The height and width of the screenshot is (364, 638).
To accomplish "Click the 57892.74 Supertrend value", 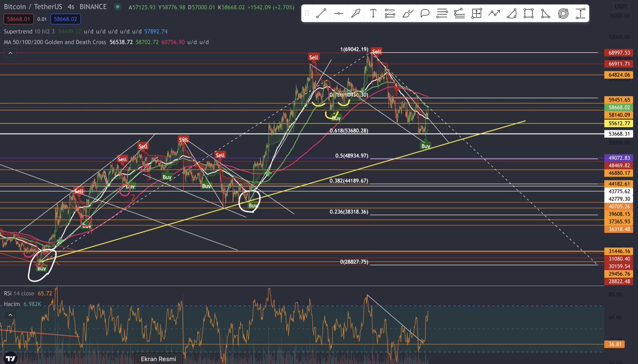I will click(x=156, y=31).
